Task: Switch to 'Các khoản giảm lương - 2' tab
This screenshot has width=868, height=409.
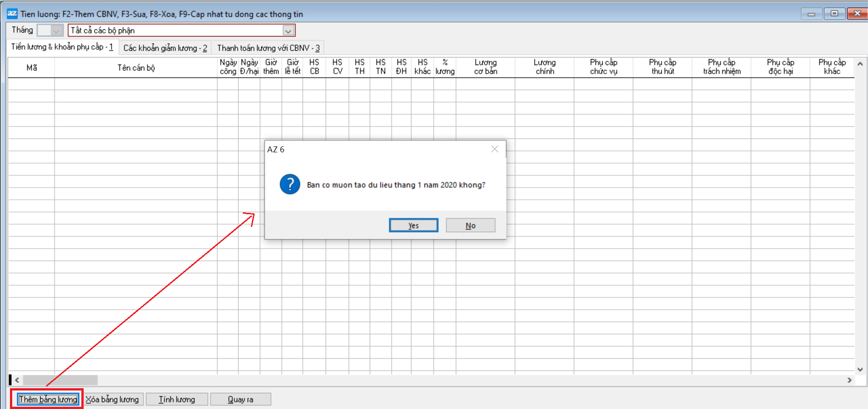Action: pyautogui.click(x=165, y=48)
